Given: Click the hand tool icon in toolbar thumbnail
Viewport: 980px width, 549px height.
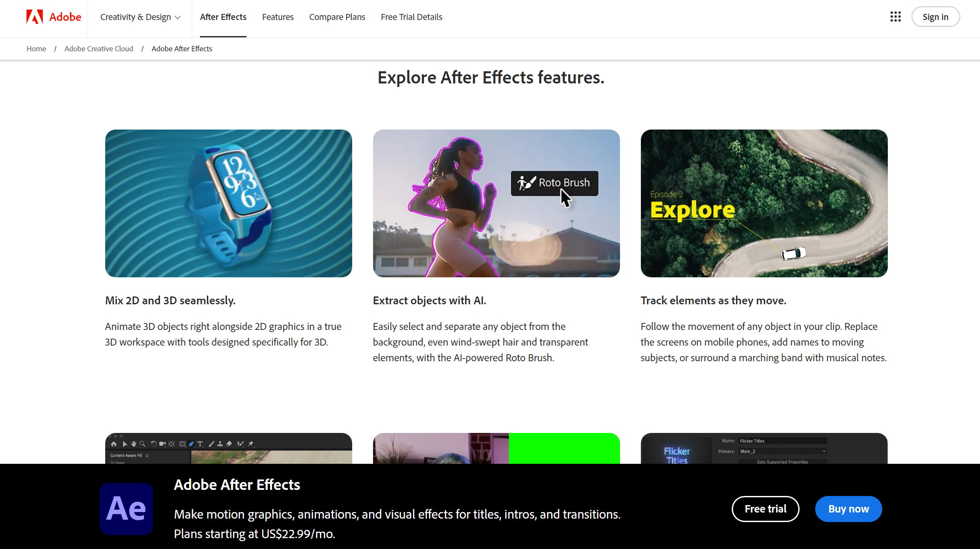Looking at the screenshot, I should (x=133, y=444).
